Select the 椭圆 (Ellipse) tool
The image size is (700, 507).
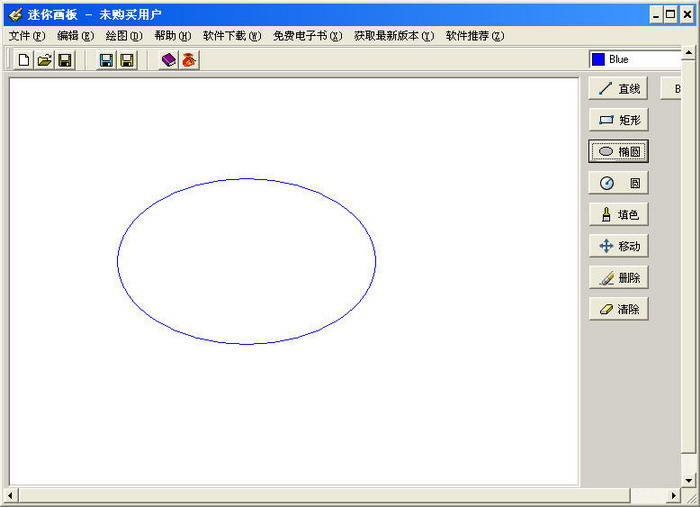coord(618,151)
